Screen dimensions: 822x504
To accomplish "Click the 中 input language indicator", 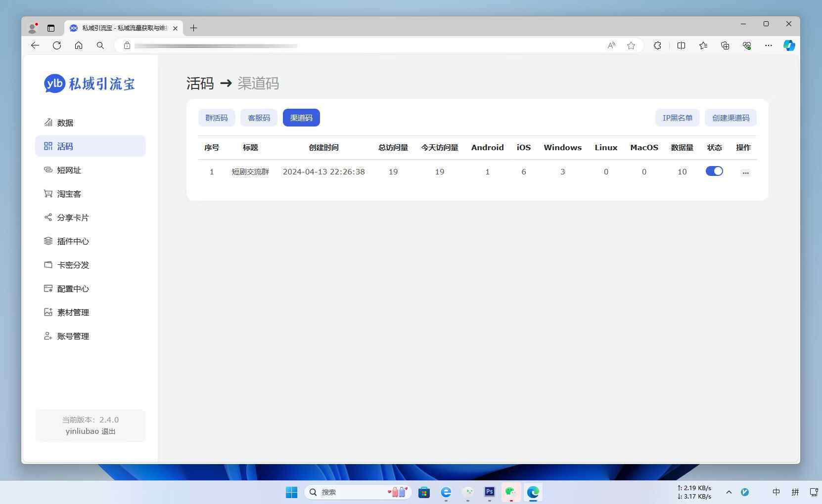I will pyautogui.click(x=776, y=492).
